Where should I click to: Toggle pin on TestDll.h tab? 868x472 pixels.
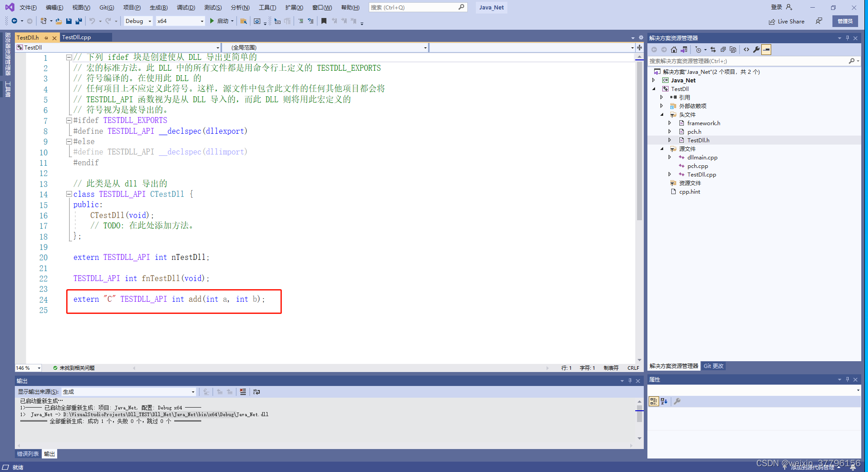point(46,38)
